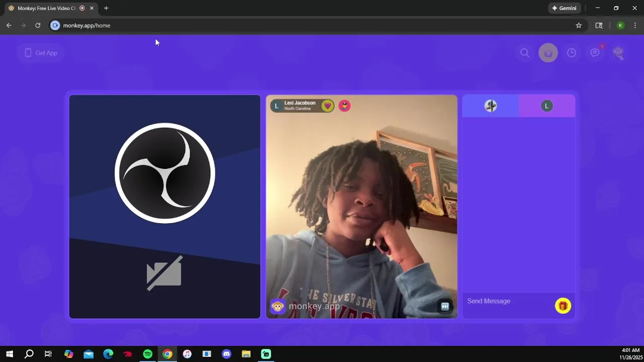
Task: Open Chrome's tab search side panel icon
Action: tap(599, 25)
